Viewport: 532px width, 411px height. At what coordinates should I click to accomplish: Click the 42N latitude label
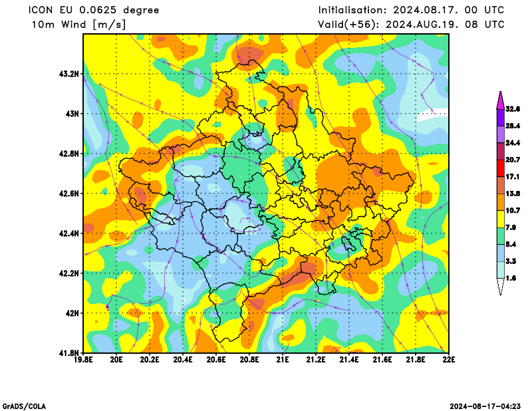(x=72, y=313)
